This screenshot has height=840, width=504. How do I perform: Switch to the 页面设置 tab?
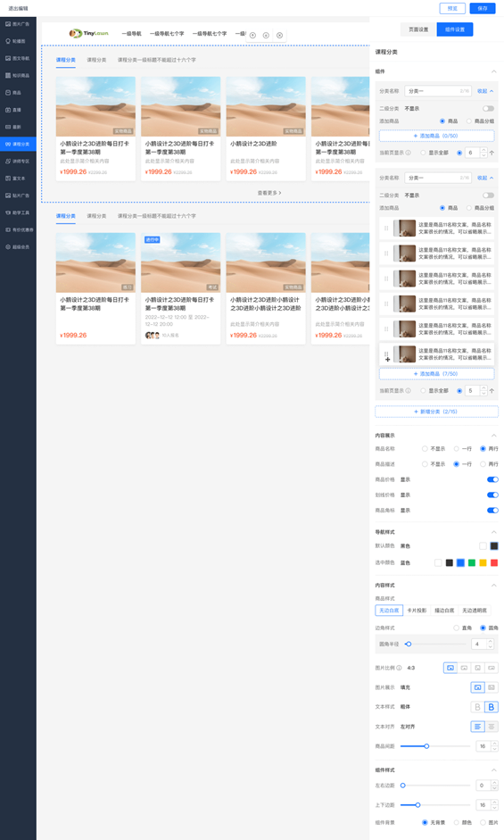coord(418,29)
